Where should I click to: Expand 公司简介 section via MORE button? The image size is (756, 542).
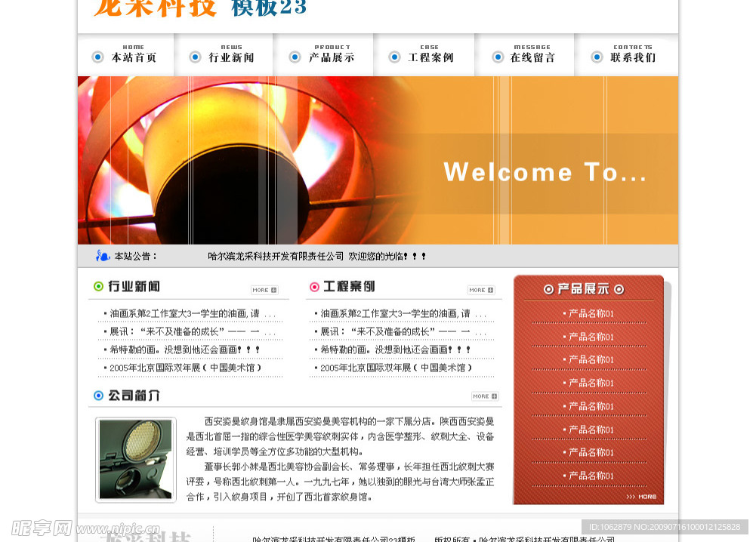[x=484, y=396]
